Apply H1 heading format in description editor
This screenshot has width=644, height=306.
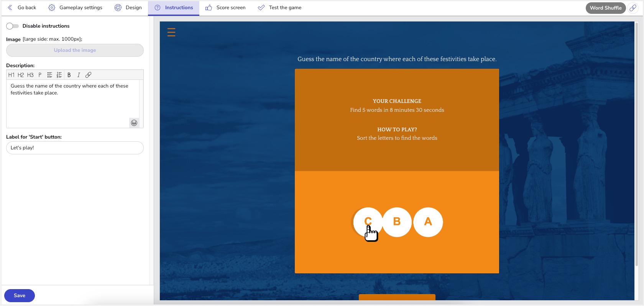pos(11,75)
